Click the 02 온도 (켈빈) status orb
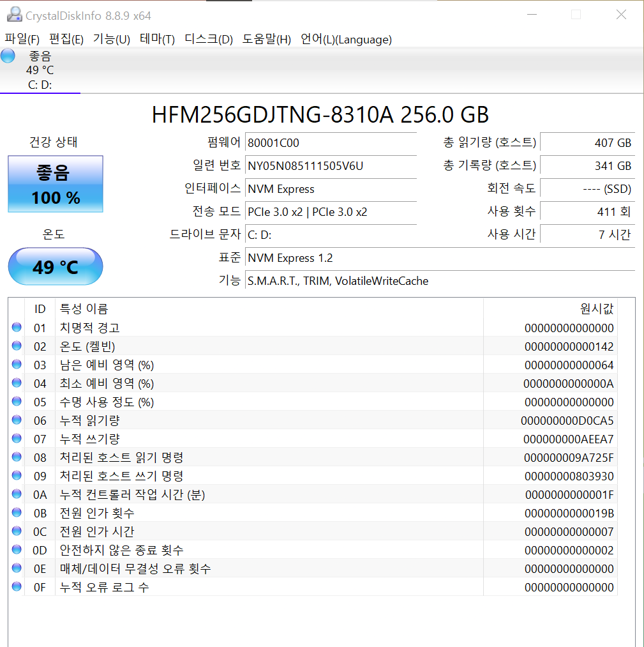Screen dimensions: 644x647 pos(17,346)
